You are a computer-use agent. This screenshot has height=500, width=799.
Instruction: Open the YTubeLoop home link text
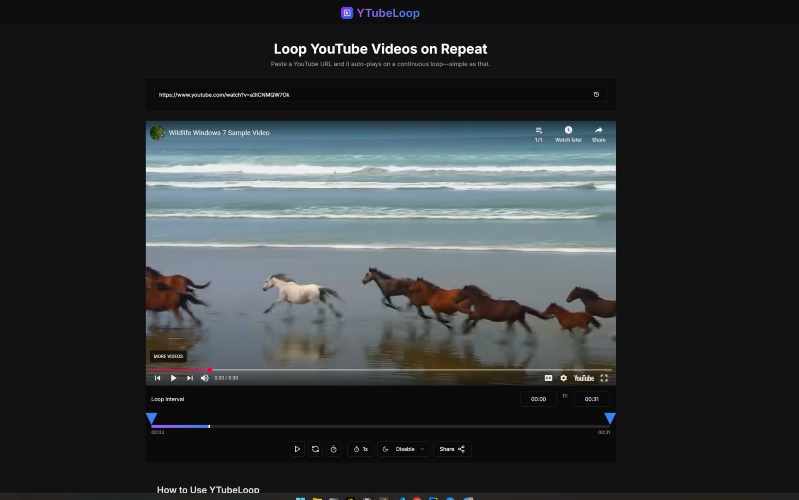pyautogui.click(x=388, y=13)
